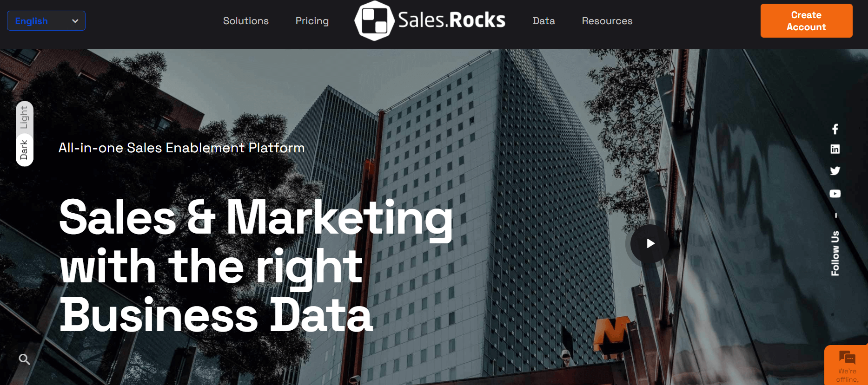The width and height of the screenshot is (868, 385).
Task: Open the Solutions menu
Action: 246,21
